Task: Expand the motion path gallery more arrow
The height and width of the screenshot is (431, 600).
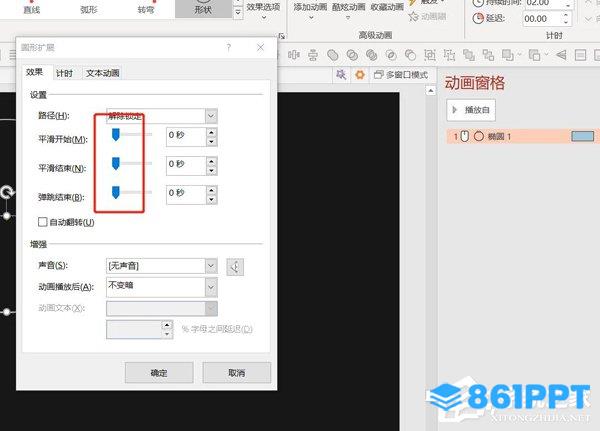Action: pyautogui.click(x=238, y=13)
